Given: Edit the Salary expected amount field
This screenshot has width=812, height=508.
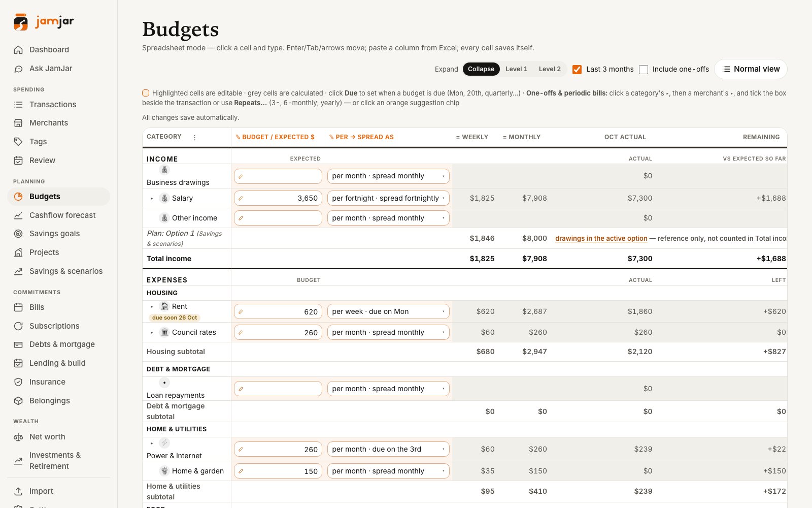Looking at the screenshot, I should pyautogui.click(x=278, y=198).
